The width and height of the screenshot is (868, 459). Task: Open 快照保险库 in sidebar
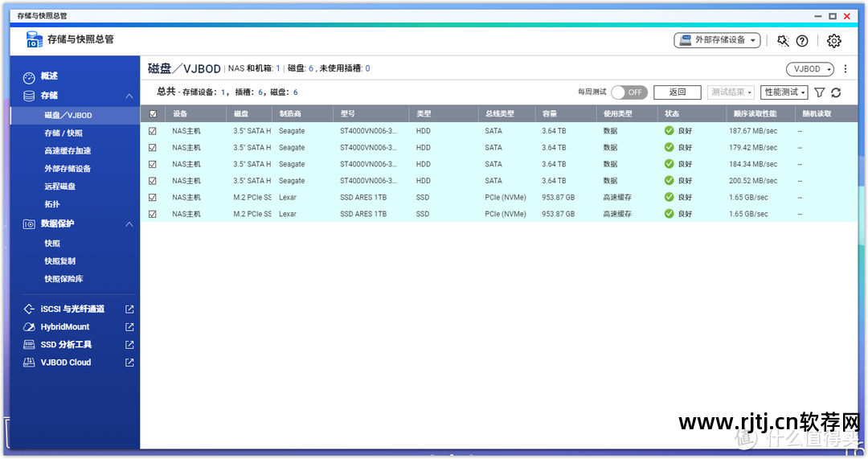(63, 278)
